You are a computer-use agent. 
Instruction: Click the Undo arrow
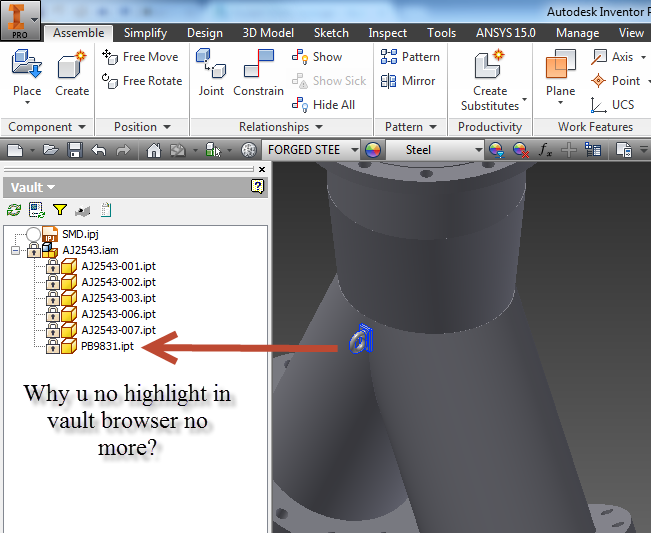point(99,150)
